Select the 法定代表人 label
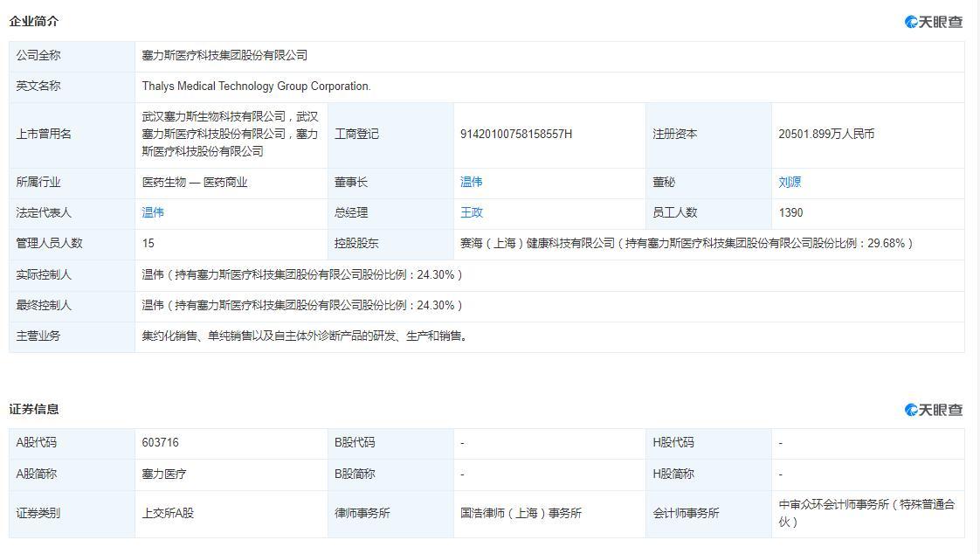The height and width of the screenshot is (554, 980). pos(44,212)
